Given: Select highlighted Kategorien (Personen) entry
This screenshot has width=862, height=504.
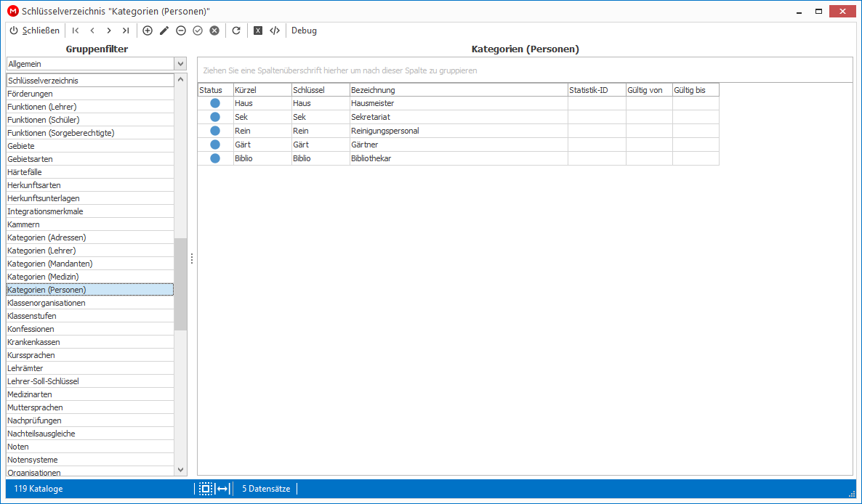Looking at the screenshot, I should 90,290.
